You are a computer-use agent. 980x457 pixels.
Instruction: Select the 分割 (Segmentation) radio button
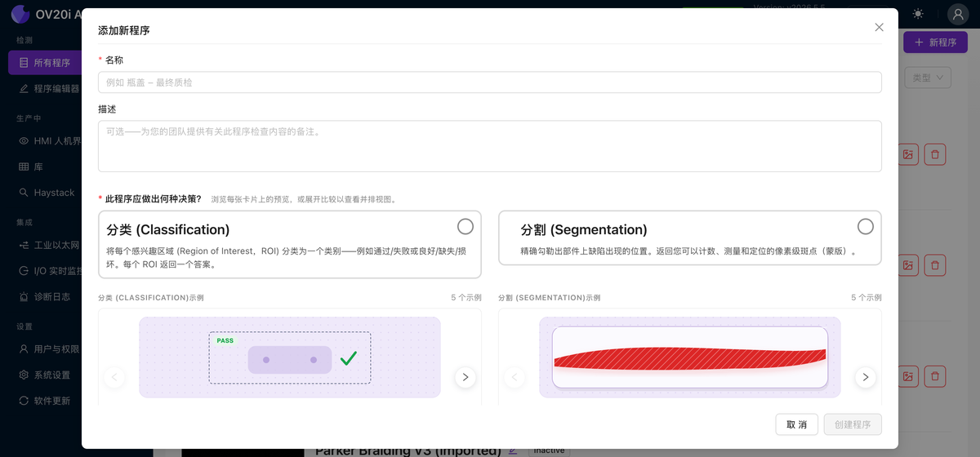pos(865,226)
